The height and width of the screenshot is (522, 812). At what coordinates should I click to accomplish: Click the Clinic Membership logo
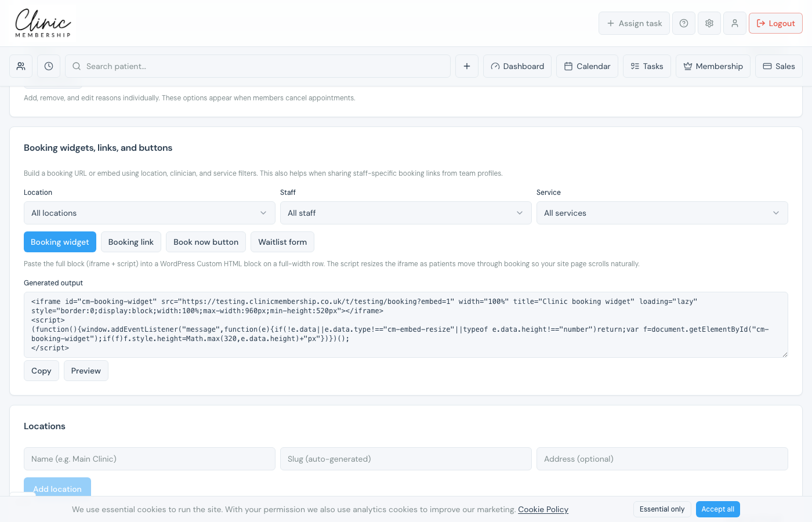(43, 23)
